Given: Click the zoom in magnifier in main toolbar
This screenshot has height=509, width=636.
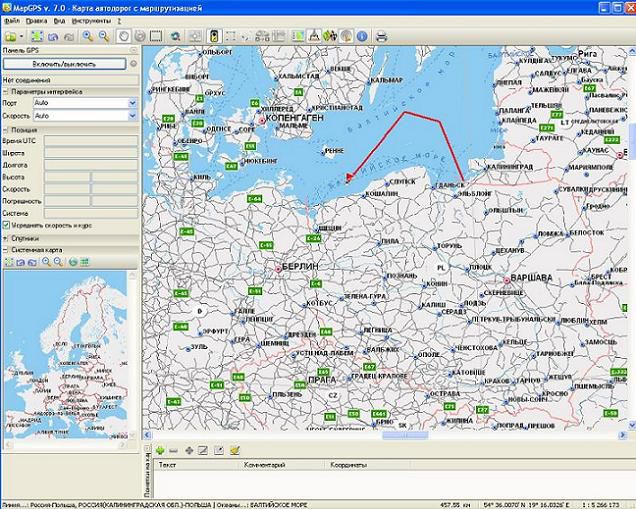Looking at the screenshot, I should coord(88,36).
